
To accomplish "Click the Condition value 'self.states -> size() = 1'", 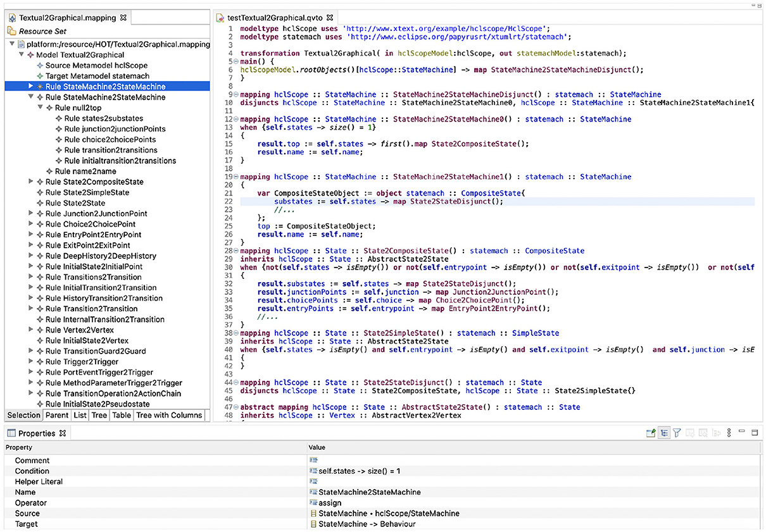I will tap(359, 471).
